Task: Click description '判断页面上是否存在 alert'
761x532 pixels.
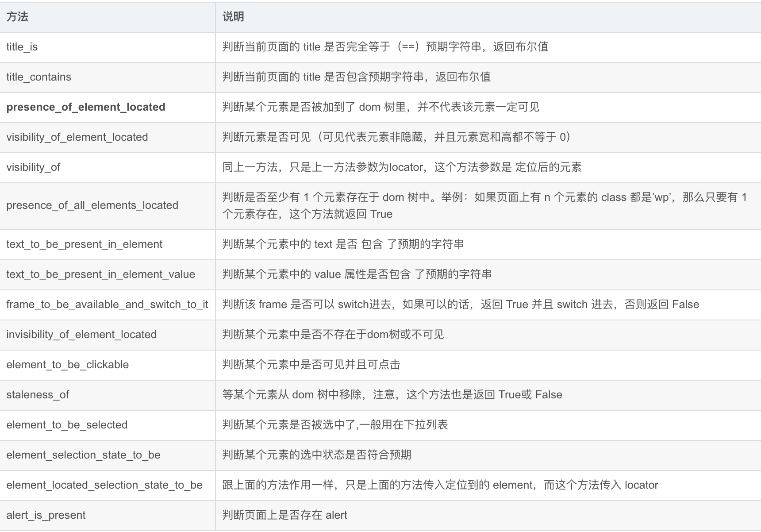Action: [284, 515]
